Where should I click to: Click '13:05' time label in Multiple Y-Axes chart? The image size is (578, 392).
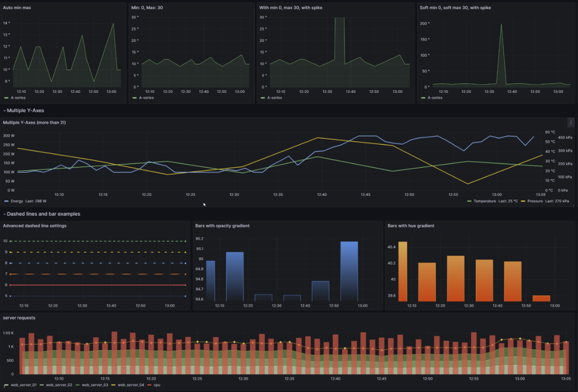coord(540,194)
